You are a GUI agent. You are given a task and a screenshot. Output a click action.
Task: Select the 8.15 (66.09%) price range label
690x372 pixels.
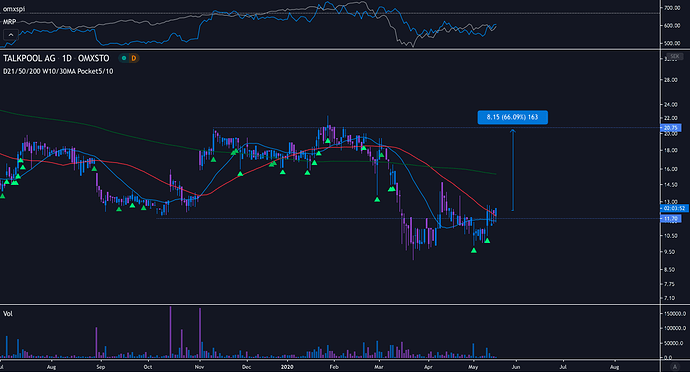tap(513, 117)
